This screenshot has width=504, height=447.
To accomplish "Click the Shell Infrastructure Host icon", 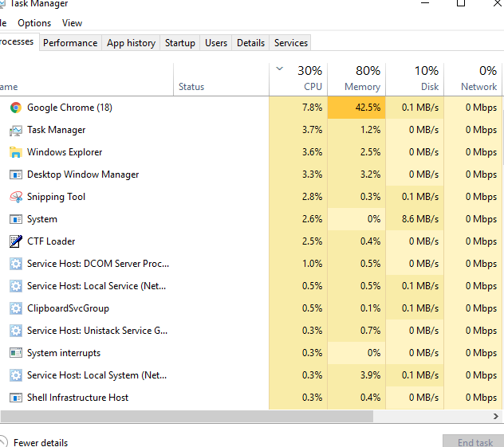I will click(x=16, y=398).
